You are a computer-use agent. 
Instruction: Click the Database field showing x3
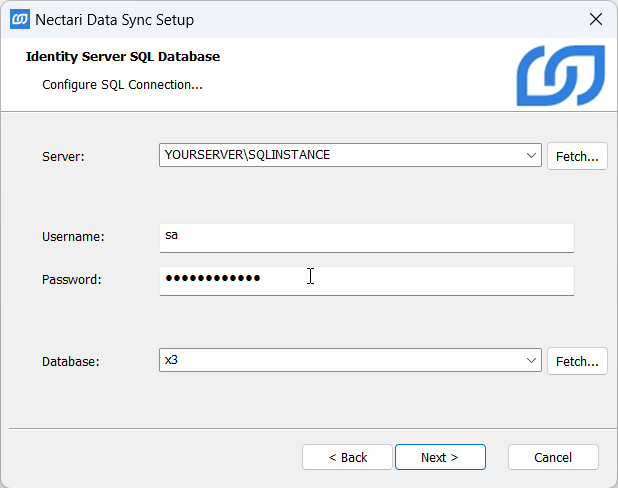340,361
